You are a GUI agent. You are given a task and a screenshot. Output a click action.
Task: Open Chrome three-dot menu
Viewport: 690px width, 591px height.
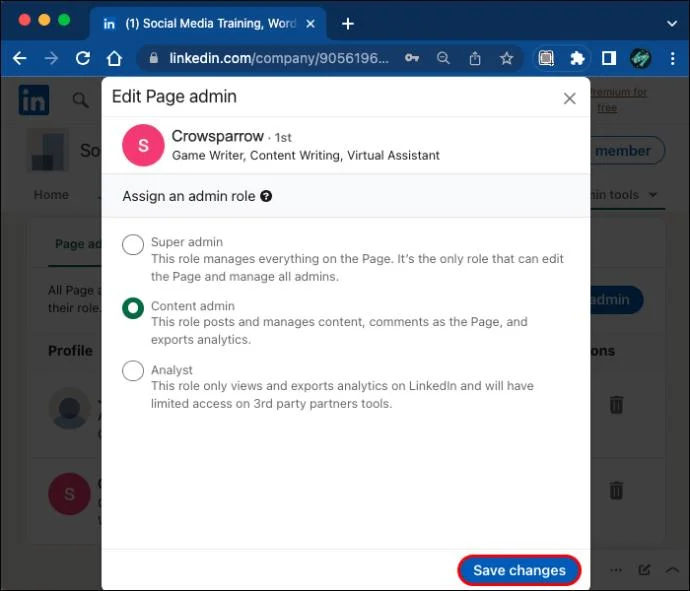tap(673, 58)
